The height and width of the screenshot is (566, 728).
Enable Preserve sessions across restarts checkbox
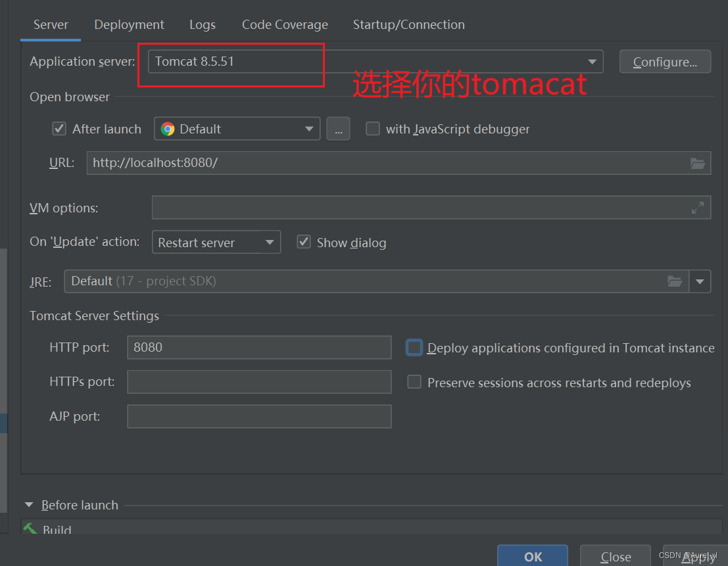pyautogui.click(x=414, y=382)
